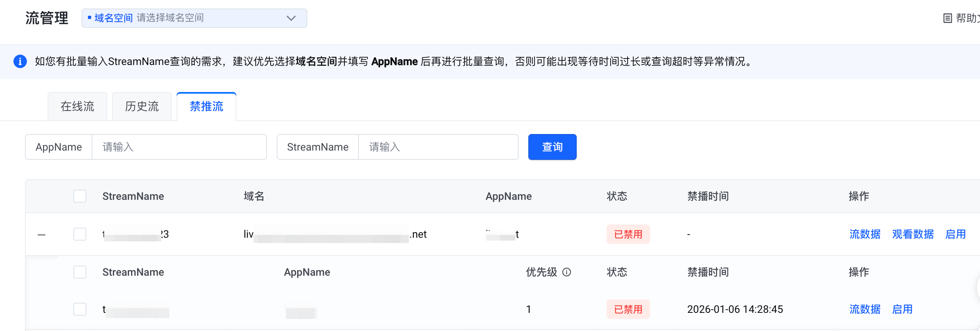Click the blue 查询 button
980x331 pixels.
point(552,147)
